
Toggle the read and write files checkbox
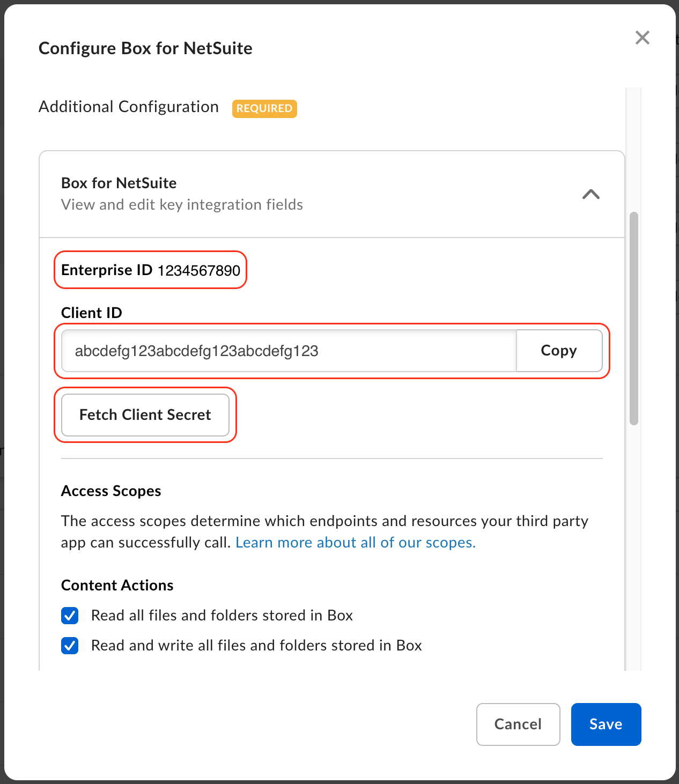[70, 646]
